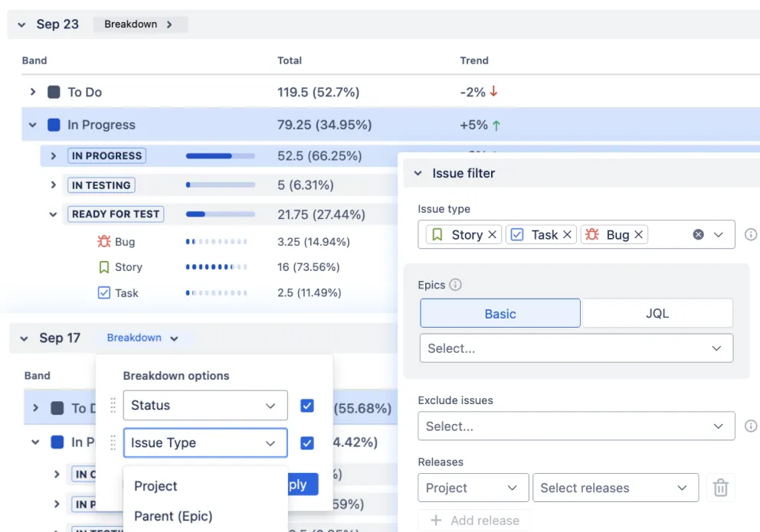
Task: Open the Releases Project dropdown
Action: [x=473, y=488]
